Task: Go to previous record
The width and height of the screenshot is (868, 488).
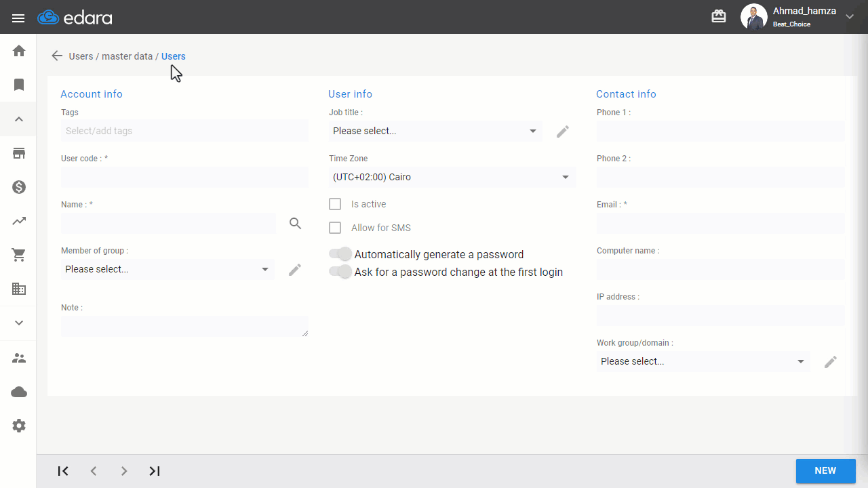Action: [x=94, y=471]
